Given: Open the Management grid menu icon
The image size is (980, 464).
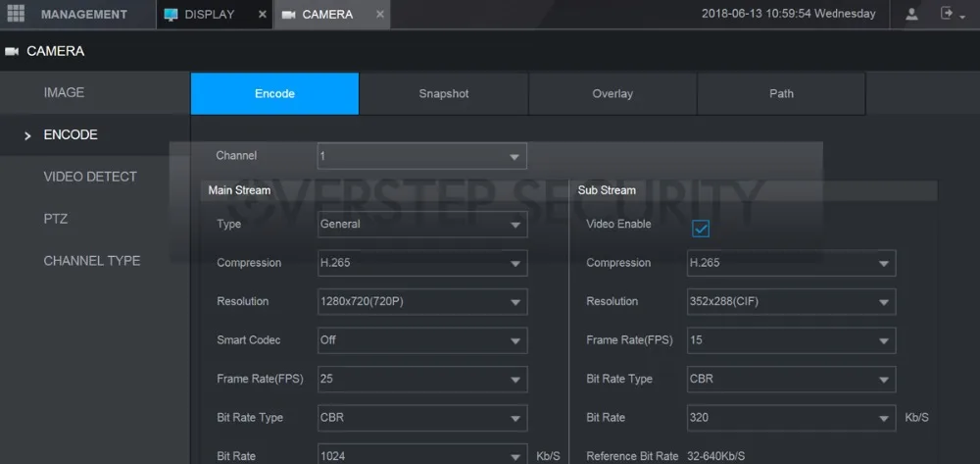Looking at the screenshot, I should tap(16, 13).
